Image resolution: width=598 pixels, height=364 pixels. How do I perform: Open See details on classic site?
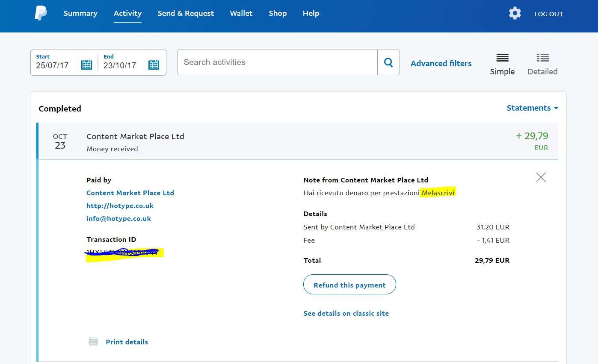pyautogui.click(x=346, y=313)
